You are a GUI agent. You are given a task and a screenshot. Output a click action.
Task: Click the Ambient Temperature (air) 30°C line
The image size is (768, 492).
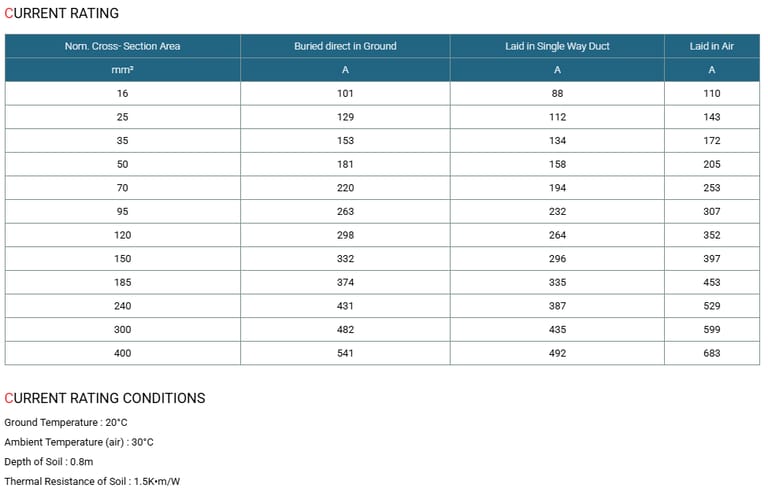(x=79, y=442)
